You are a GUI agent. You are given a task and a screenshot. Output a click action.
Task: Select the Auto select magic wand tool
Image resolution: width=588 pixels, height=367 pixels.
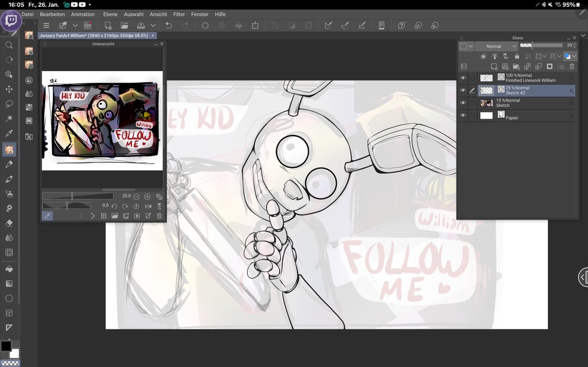coord(9,119)
